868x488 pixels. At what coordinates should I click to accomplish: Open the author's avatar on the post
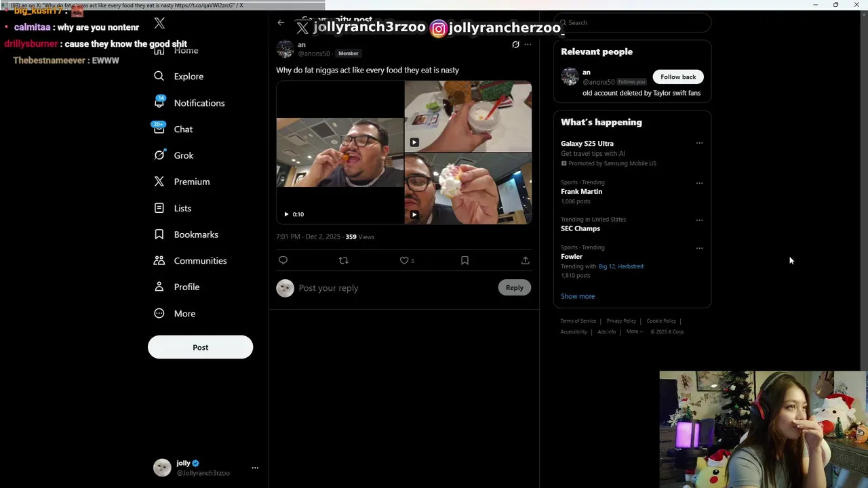(285, 49)
